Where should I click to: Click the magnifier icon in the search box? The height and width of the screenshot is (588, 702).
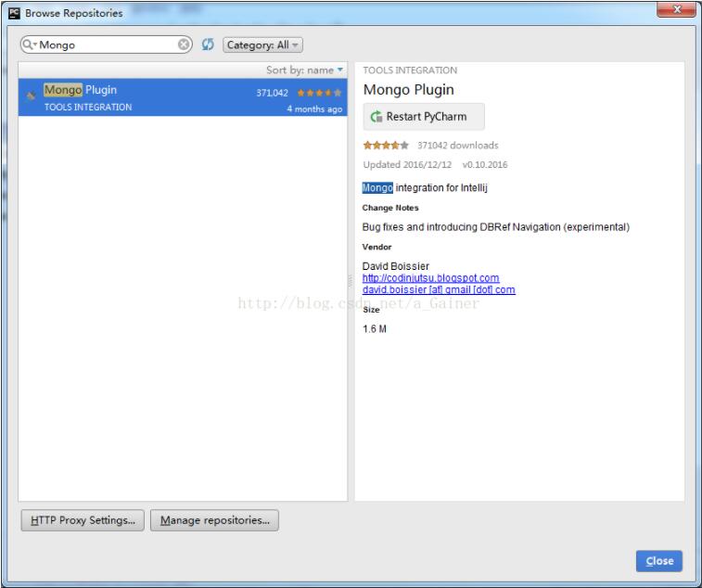click(x=29, y=45)
